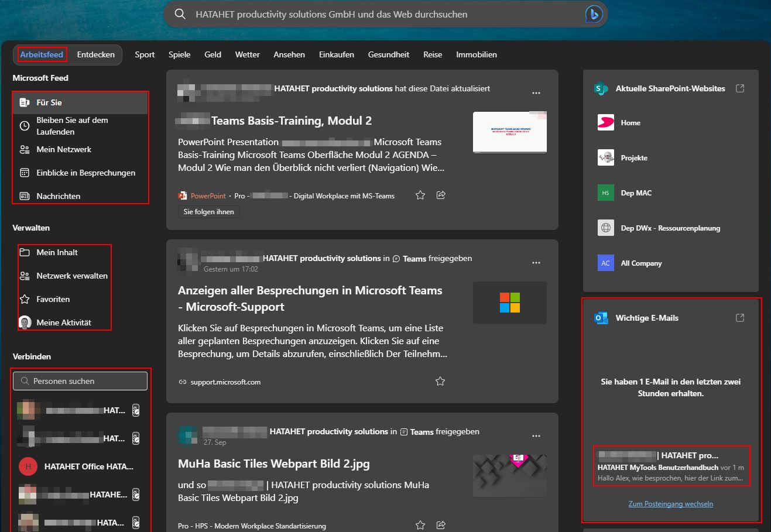Viewport: 771px width, 532px height.
Task: Click the web search input field
Action: [x=386, y=14]
